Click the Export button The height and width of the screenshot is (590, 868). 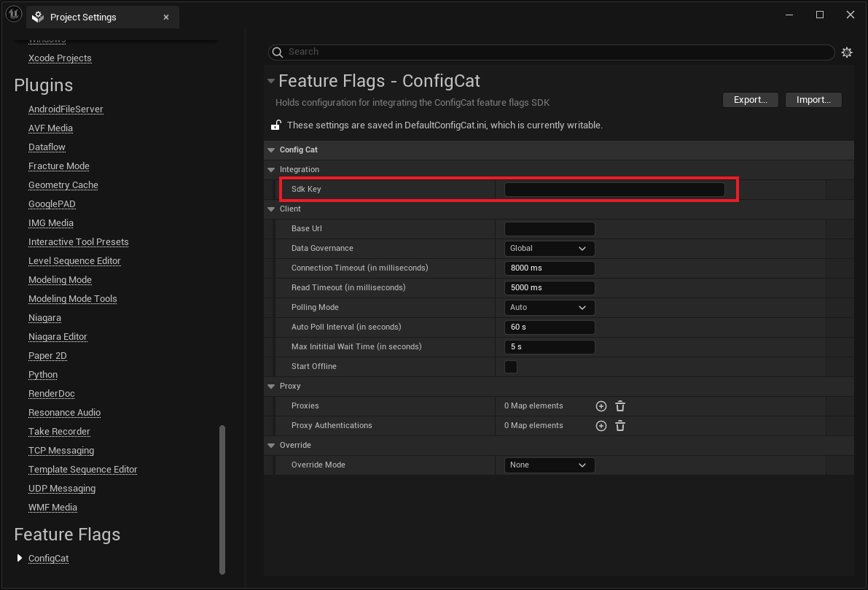click(x=750, y=99)
